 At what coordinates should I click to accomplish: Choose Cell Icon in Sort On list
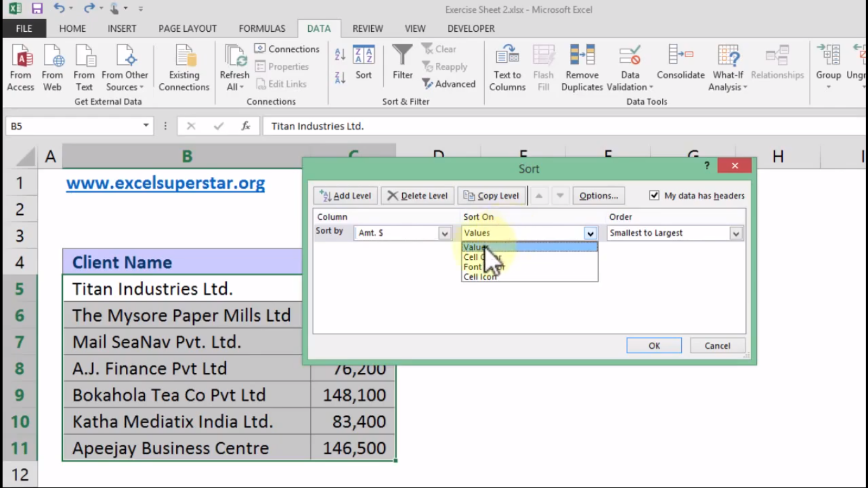529,276
